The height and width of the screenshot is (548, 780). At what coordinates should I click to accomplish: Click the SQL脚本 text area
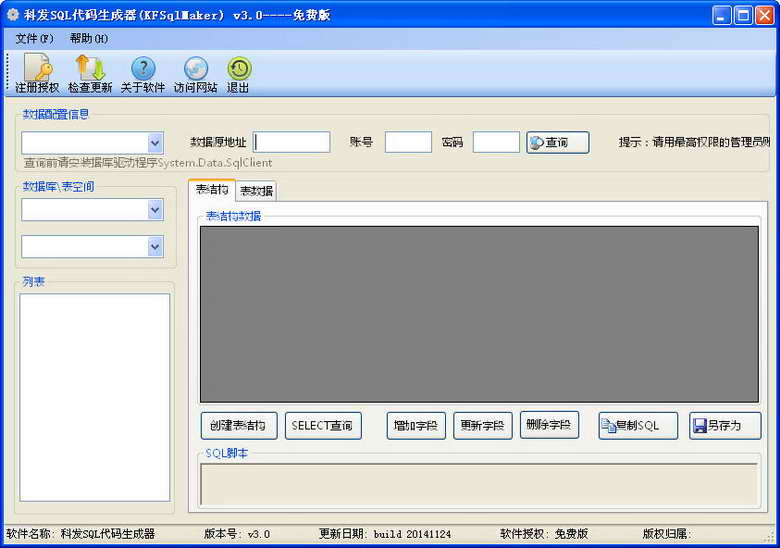point(479,484)
